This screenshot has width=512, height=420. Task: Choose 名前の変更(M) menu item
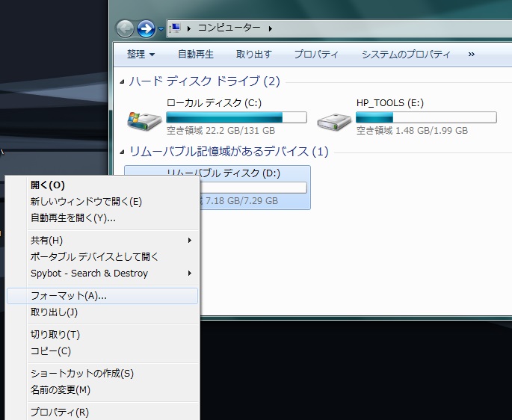click(x=102, y=390)
